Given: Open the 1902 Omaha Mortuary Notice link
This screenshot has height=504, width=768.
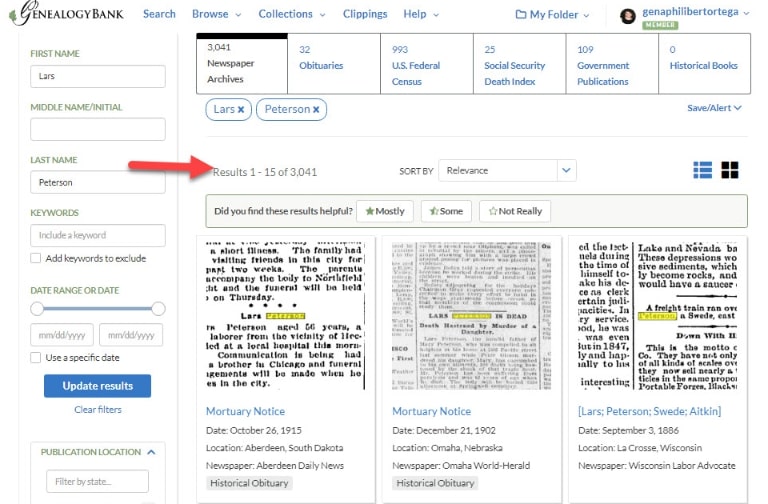Looking at the screenshot, I should [432, 411].
